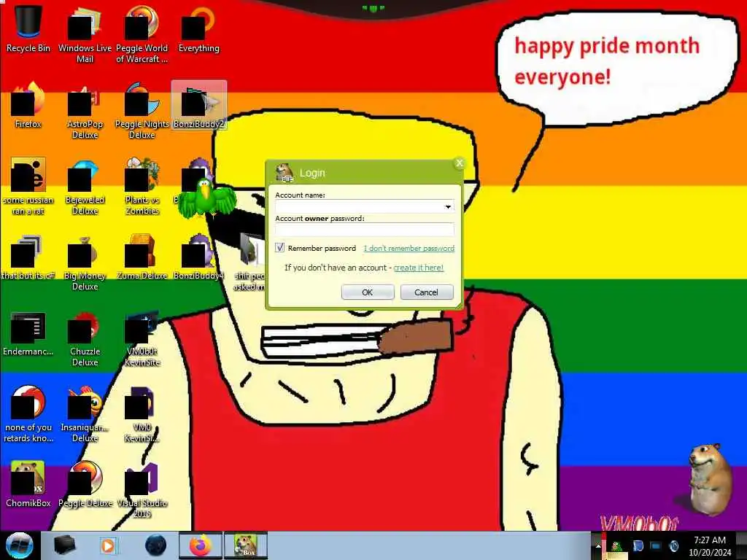Toggle the Remember password checkbox
747x560 pixels.
click(x=279, y=248)
